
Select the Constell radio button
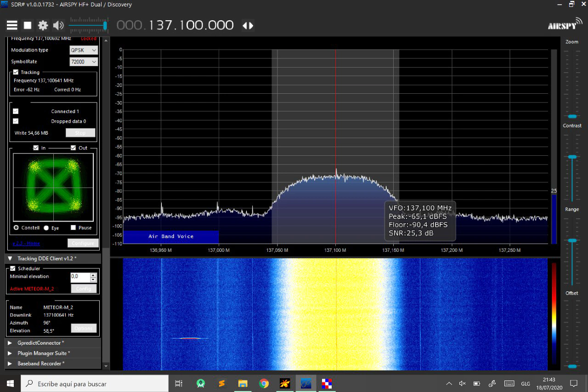tap(16, 227)
